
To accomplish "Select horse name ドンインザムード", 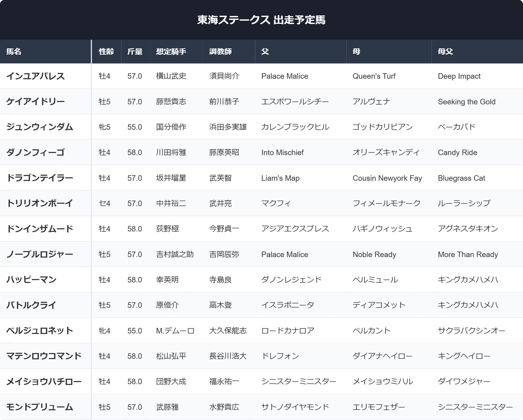I will click(40, 229).
